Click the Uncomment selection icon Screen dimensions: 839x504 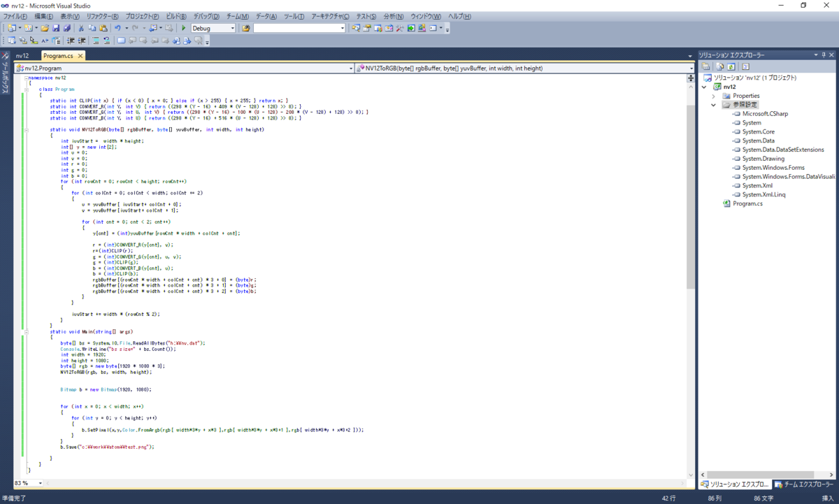pyautogui.click(x=107, y=40)
